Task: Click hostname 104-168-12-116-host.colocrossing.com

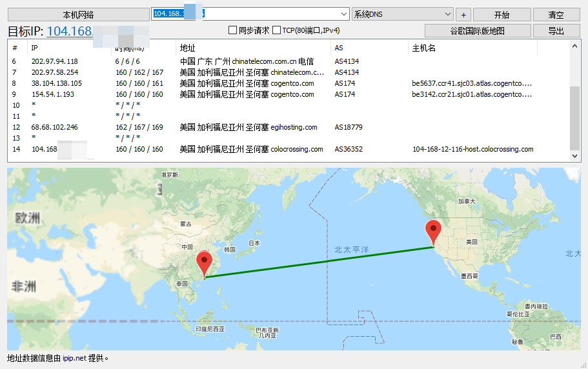Action: point(473,149)
